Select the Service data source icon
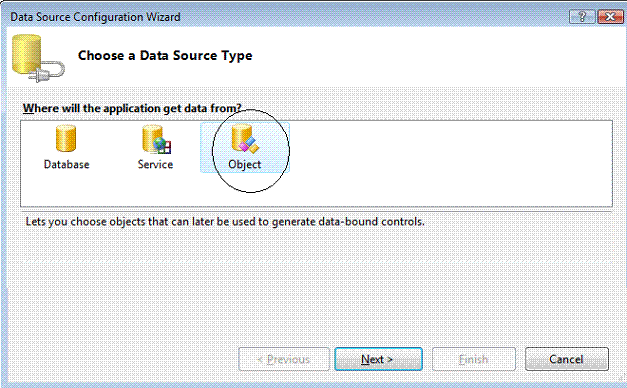Image resolution: width=627 pixels, height=388 pixels. click(156, 139)
